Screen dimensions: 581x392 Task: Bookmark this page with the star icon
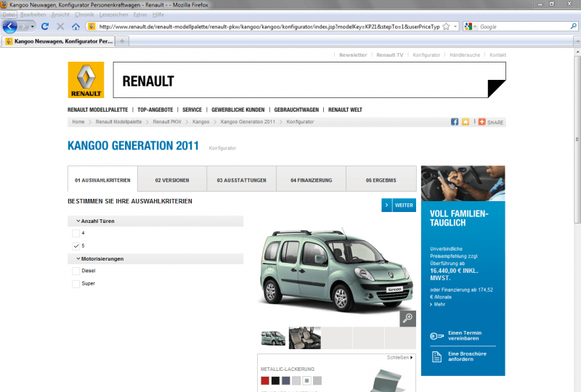tap(446, 27)
